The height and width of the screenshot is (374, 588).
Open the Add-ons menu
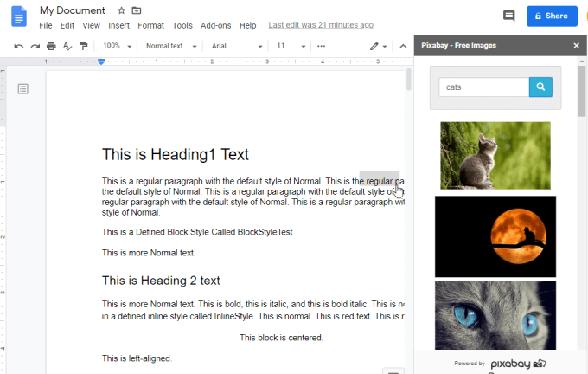(x=215, y=25)
